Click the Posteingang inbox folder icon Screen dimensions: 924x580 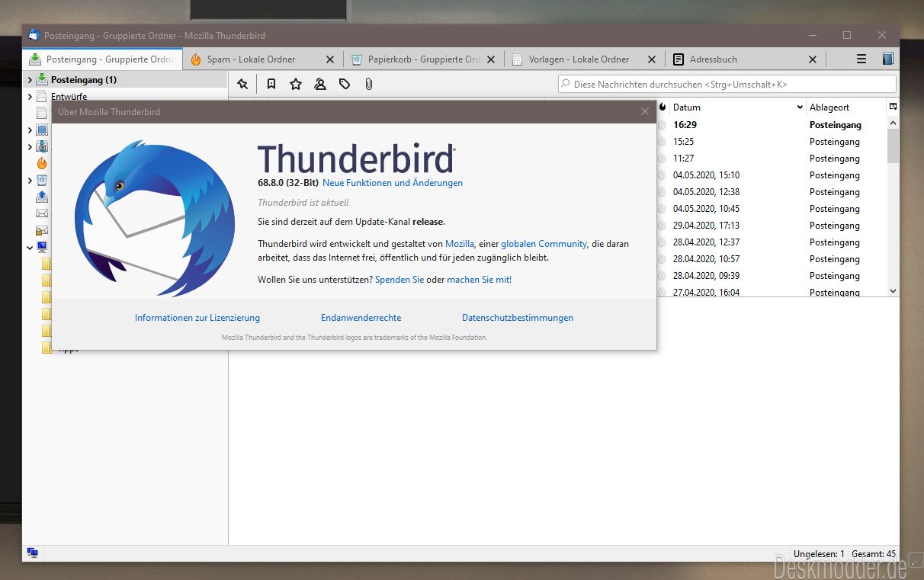coord(42,79)
